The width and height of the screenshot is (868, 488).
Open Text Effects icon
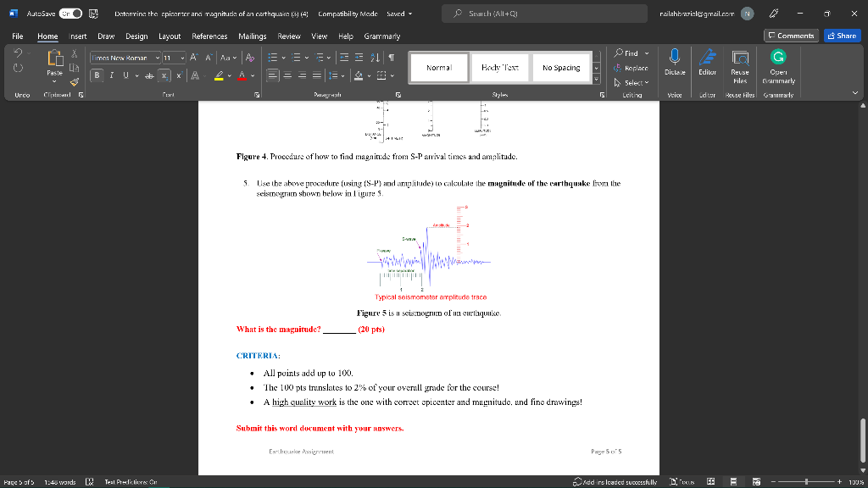click(195, 75)
